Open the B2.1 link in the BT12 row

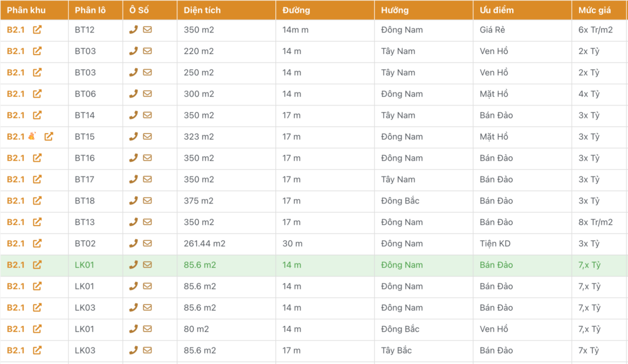pyautogui.click(x=16, y=29)
